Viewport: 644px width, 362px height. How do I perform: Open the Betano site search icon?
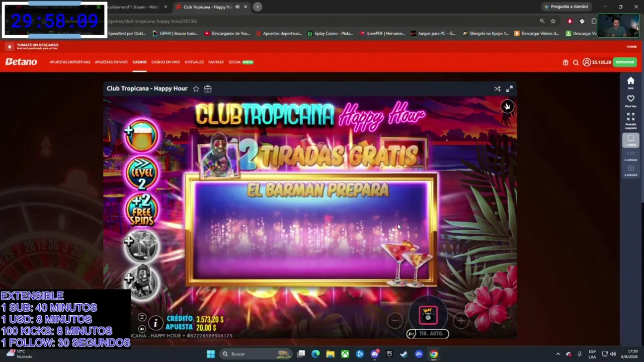point(576,62)
